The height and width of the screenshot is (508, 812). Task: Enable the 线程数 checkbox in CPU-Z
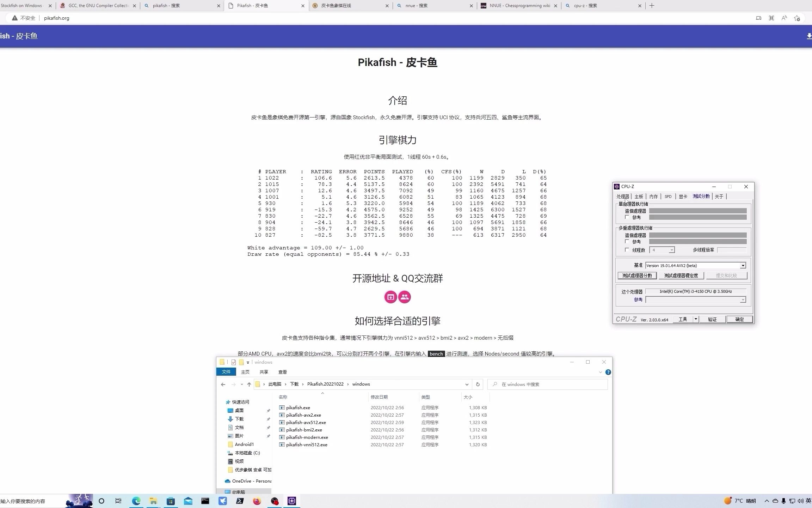(627, 250)
